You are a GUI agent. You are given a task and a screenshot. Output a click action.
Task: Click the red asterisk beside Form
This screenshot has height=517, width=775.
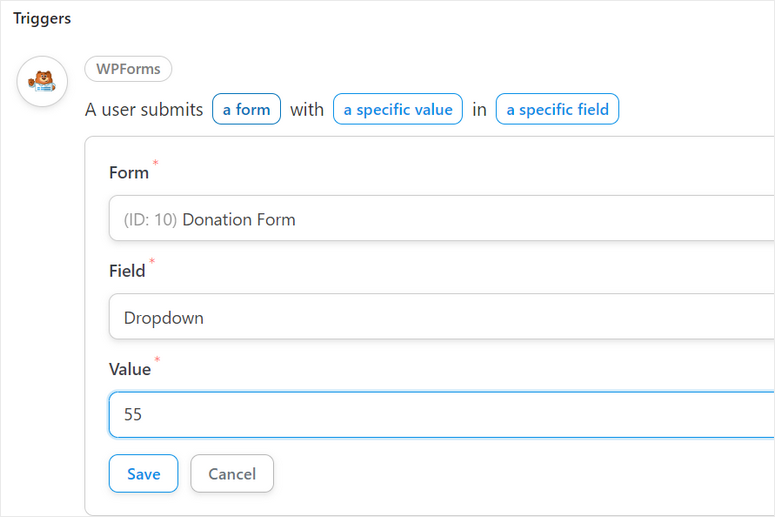[155, 163]
